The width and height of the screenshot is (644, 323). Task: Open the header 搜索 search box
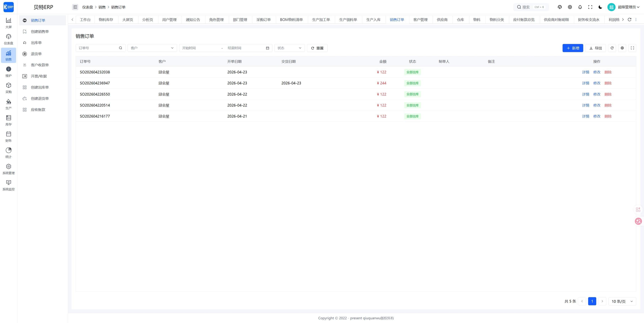[531, 7]
